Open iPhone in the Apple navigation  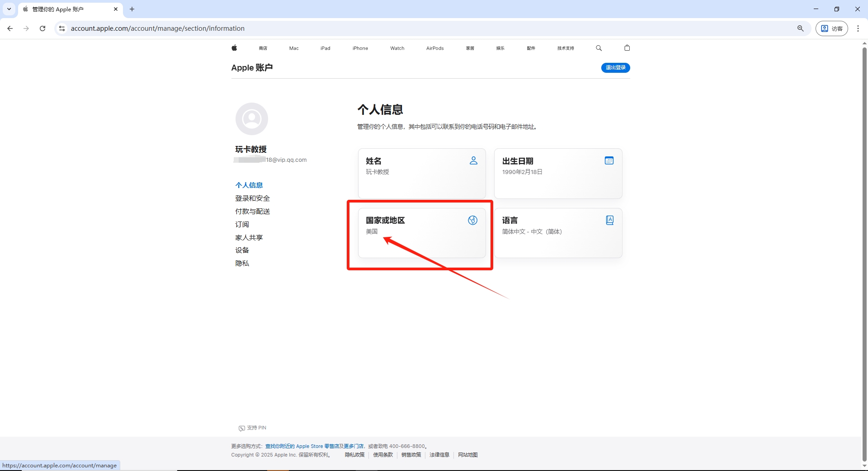coord(360,48)
